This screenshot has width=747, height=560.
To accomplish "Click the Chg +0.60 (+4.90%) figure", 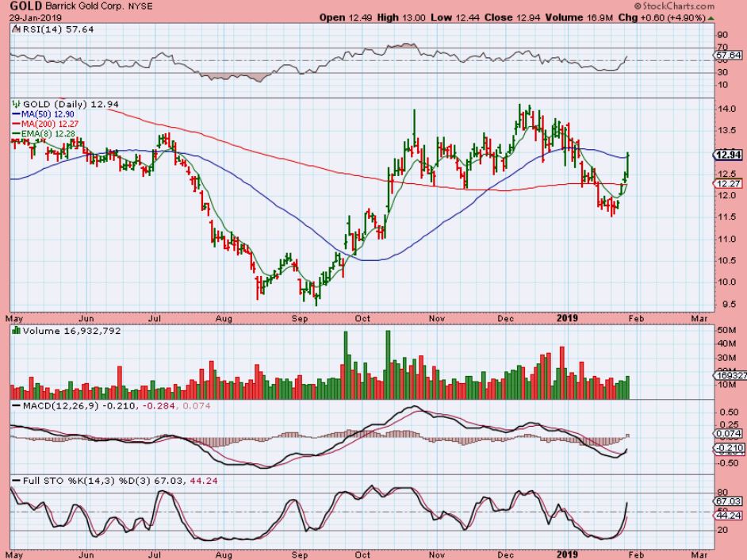I will point(661,17).
